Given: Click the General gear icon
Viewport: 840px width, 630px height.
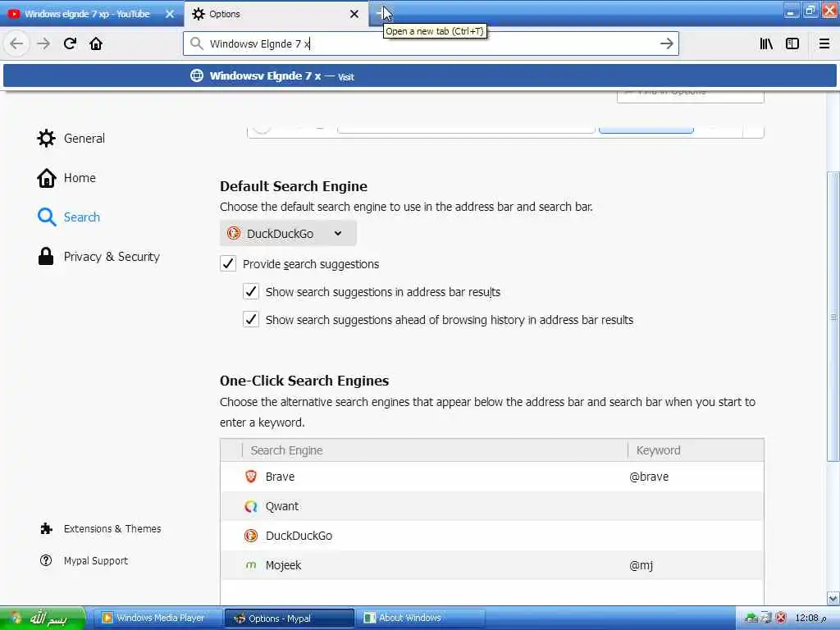Looking at the screenshot, I should 46,138.
